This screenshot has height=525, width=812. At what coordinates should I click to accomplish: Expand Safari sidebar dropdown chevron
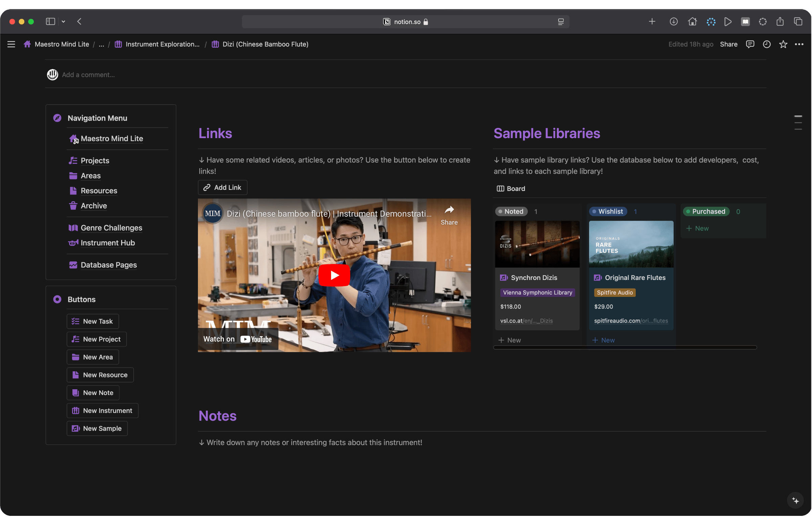(x=63, y=22)
